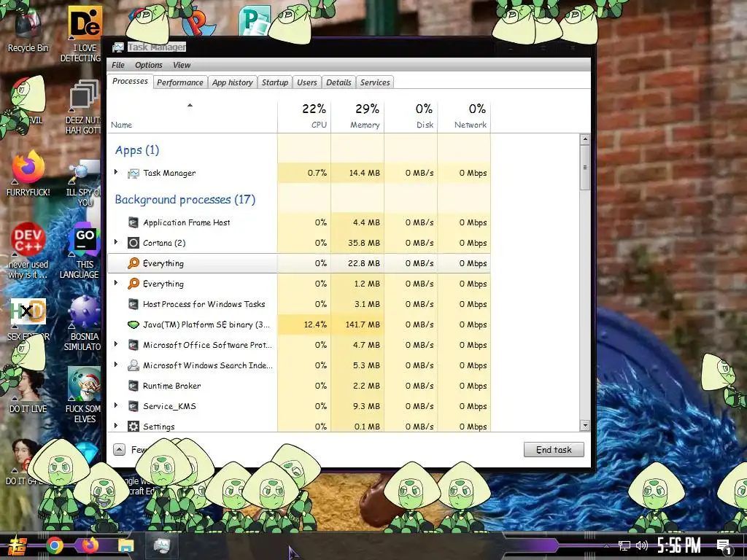
Task: Select the Runtime Broker row name
Action: point(171,386)
